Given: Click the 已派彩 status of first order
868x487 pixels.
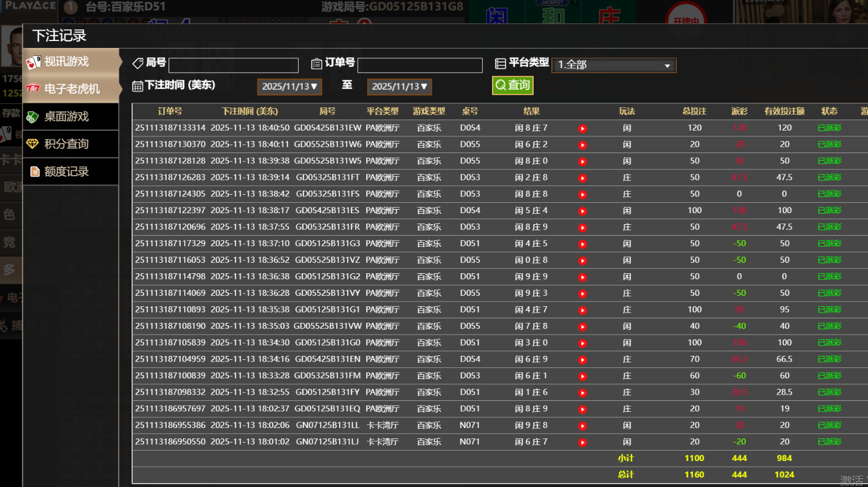Looking at the screenshot, I should 829,128.
